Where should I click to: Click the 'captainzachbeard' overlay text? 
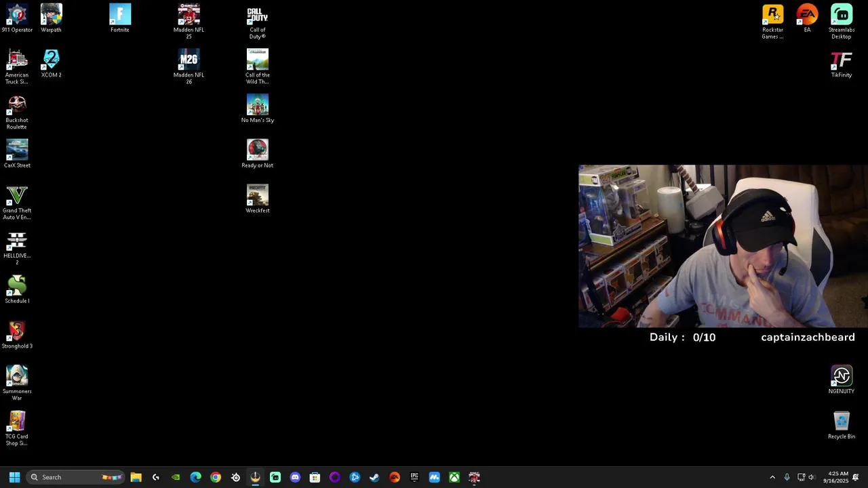tap(808, 337)
